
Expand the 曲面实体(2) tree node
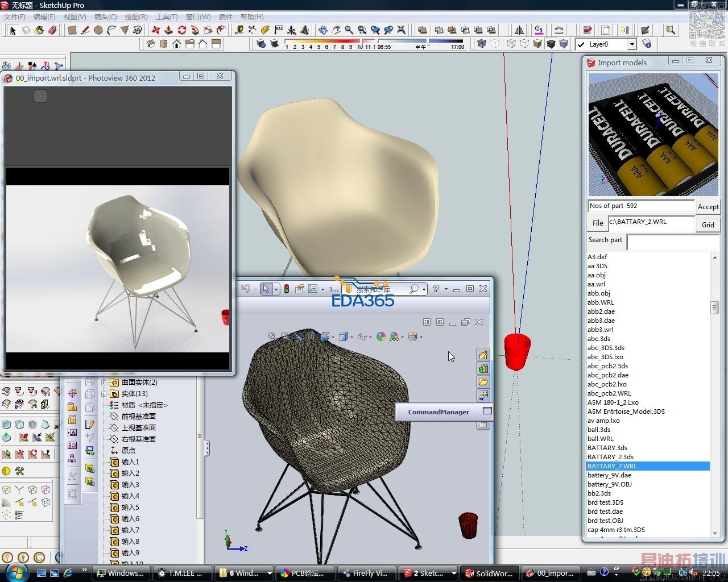(104, 383)
